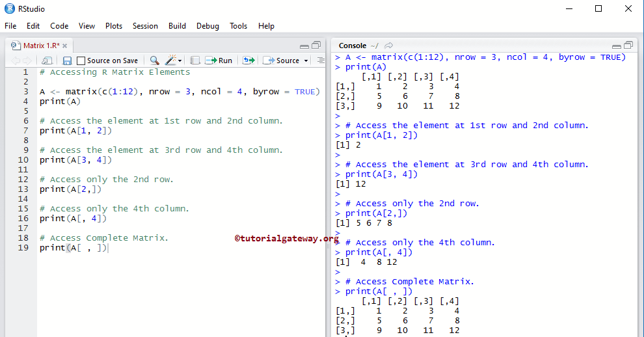Open the Plots menu
The image size is (644, 337).
pyautogui.click(x=114, y=26)
